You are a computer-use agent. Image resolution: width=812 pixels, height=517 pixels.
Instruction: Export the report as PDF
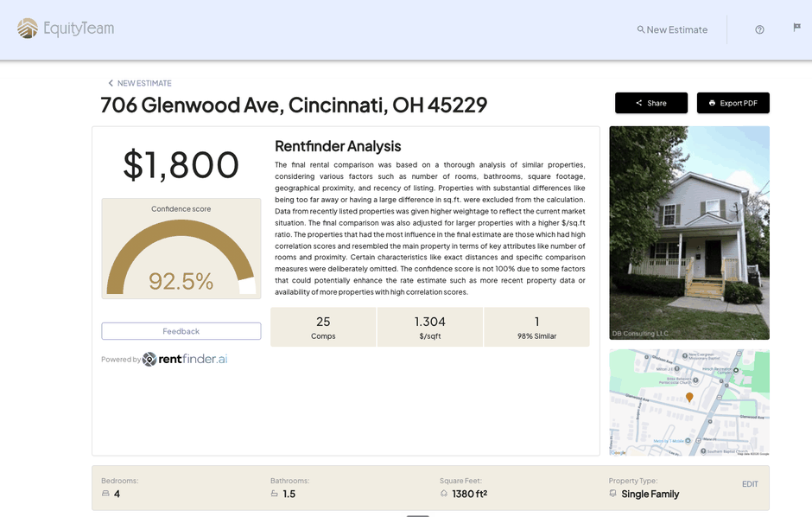(x=733, y=103)
